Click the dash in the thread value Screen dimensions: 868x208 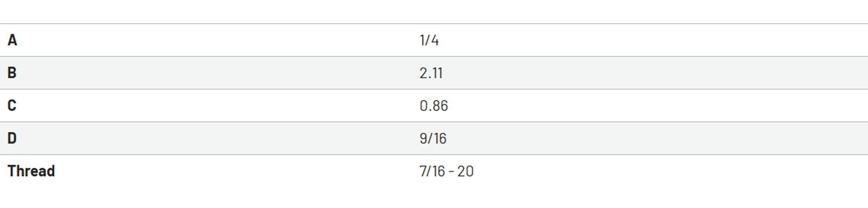click(451, 171)
